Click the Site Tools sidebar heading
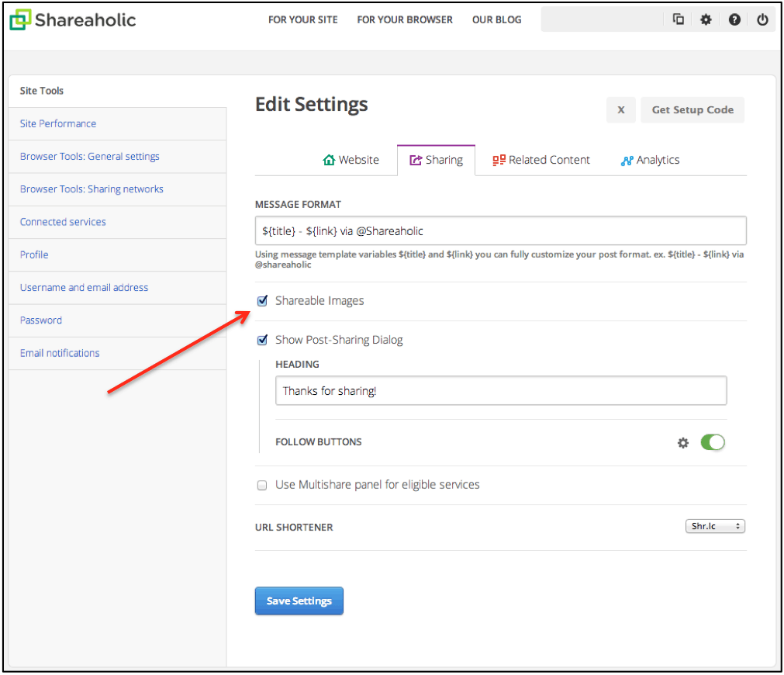The width and height of the screenshot is (784, 675). [42, 91]
